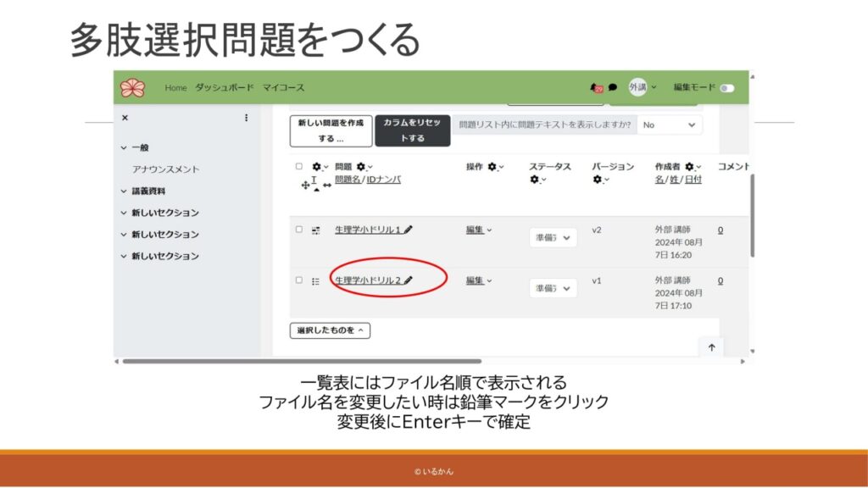Click the site logo flower icon

(132, 87)
